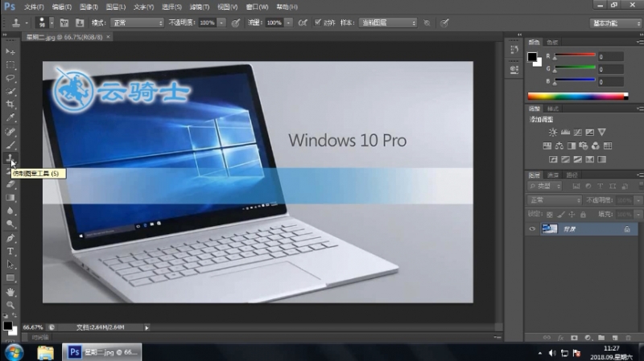
Task: Toggle lock position in Layers panel
Action: 572,214
